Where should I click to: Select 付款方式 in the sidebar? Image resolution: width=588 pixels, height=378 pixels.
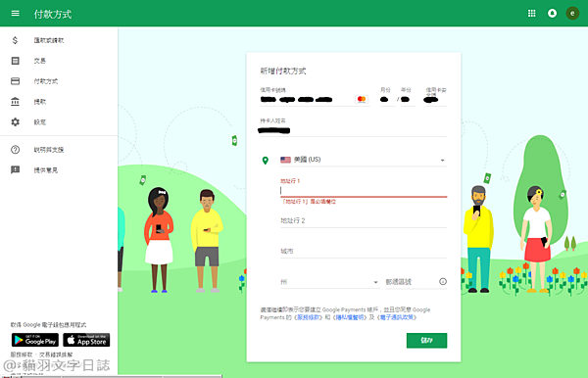click(x=46, y=81)
